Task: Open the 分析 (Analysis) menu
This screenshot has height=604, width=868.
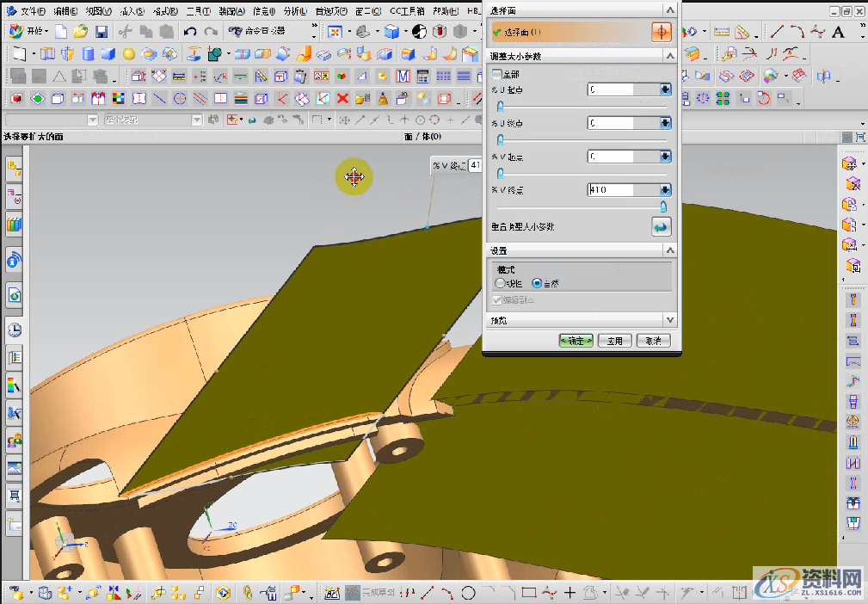Action: [295, 11]
